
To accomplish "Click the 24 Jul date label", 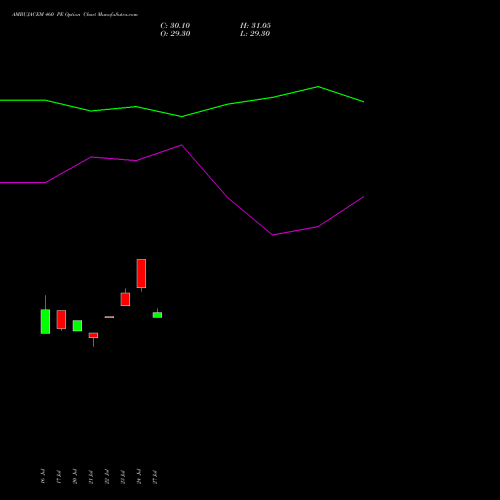I will tap(139, 476).
